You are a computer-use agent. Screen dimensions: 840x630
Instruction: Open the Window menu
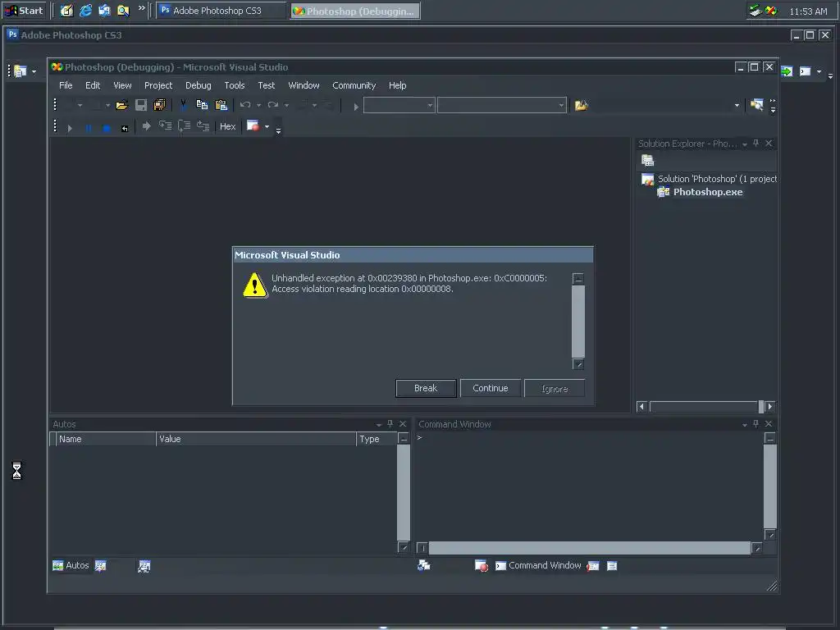(x=304, y=85)
